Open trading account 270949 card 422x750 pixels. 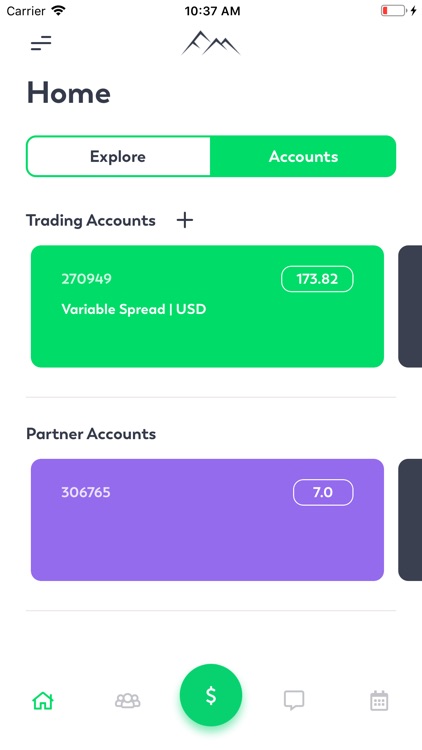coord(207,306)
